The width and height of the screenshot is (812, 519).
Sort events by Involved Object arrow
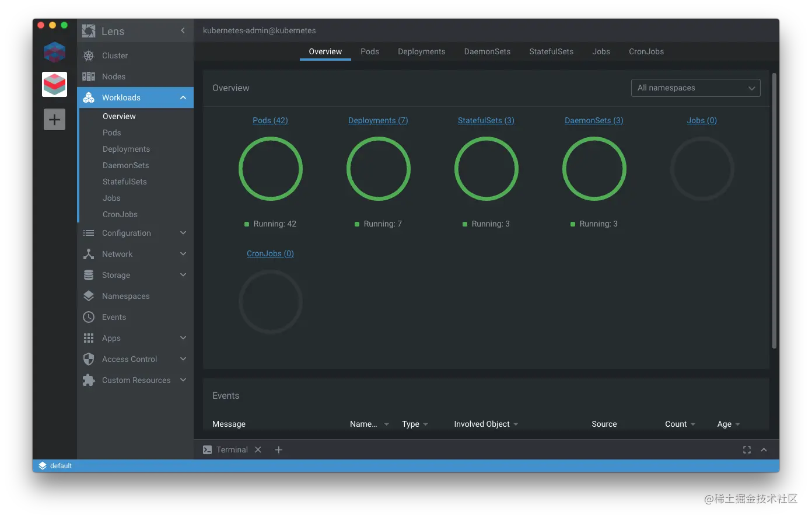tap(516, 424)
